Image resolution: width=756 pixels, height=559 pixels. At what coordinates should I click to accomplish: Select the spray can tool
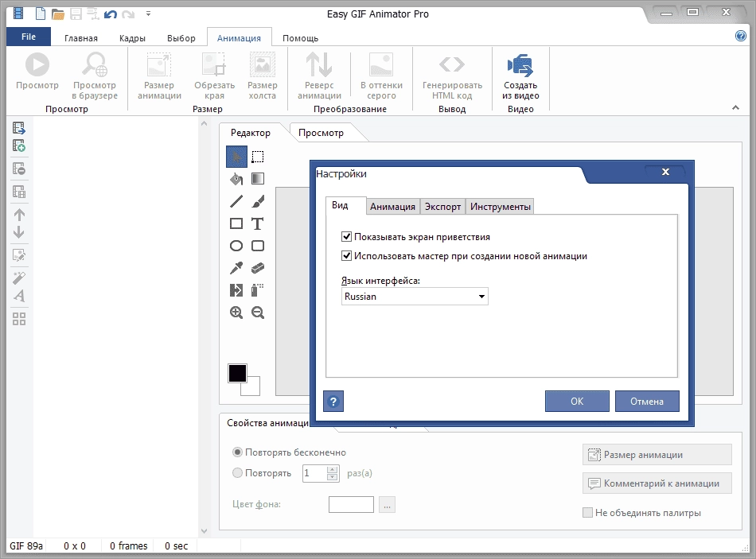[x=258, y=290]
